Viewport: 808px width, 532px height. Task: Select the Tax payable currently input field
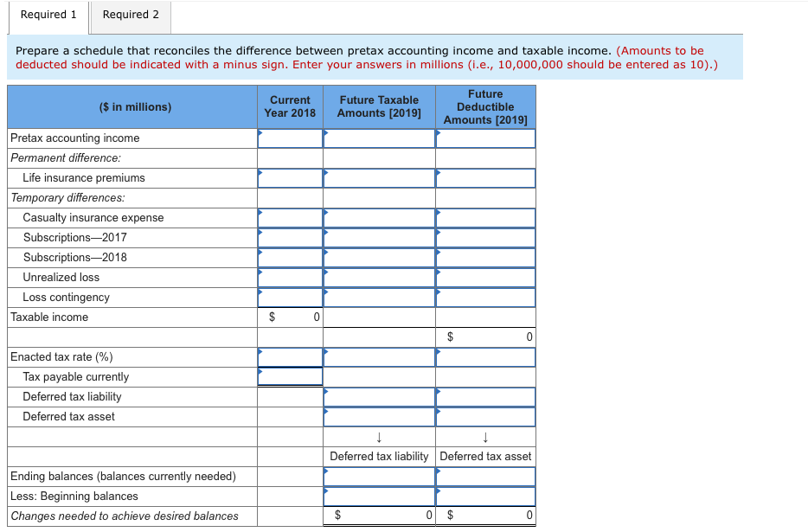tap(290, 376)
